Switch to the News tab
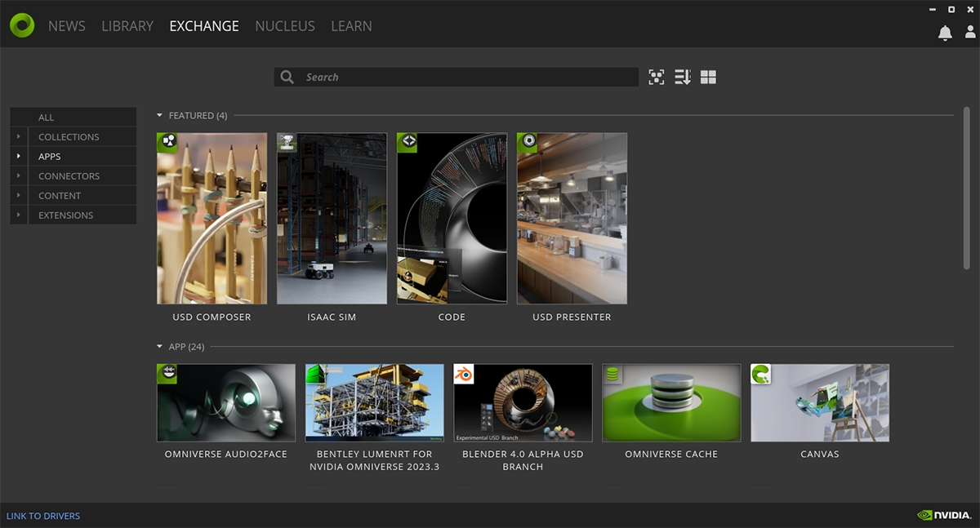980x528 pixels. pos(67,26)
